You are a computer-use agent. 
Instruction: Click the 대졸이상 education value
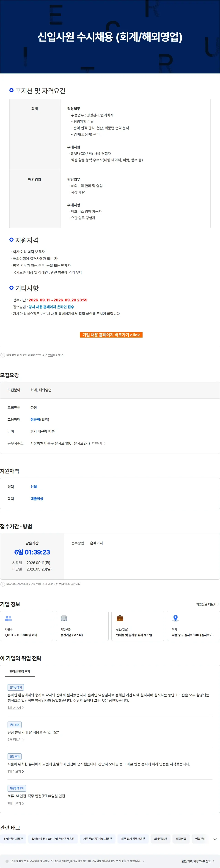coord(37,498)
